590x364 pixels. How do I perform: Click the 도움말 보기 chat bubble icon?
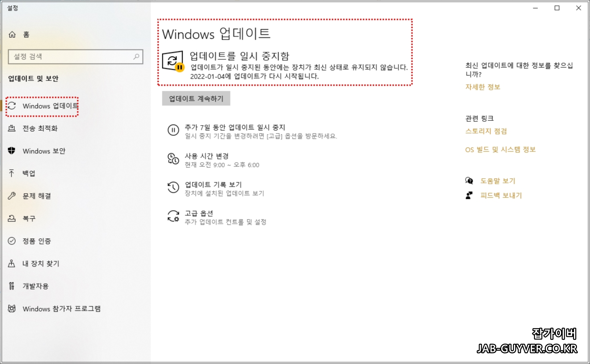point(469,181)
